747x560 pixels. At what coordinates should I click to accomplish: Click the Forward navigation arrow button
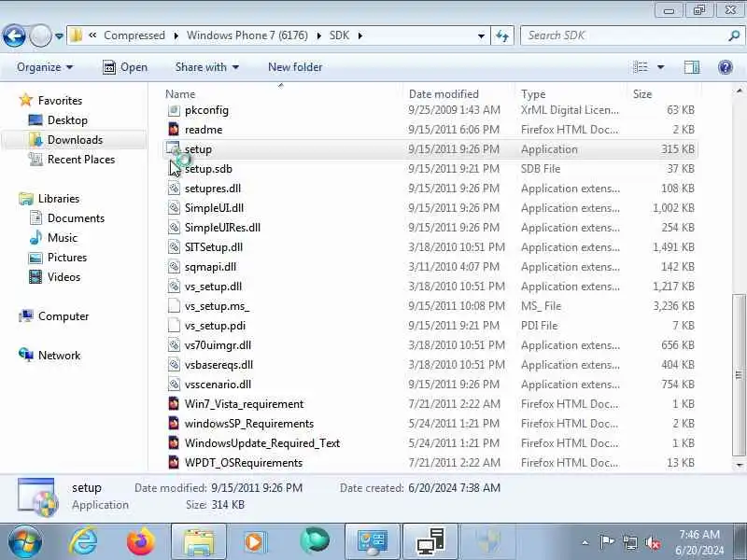(40, 35)
